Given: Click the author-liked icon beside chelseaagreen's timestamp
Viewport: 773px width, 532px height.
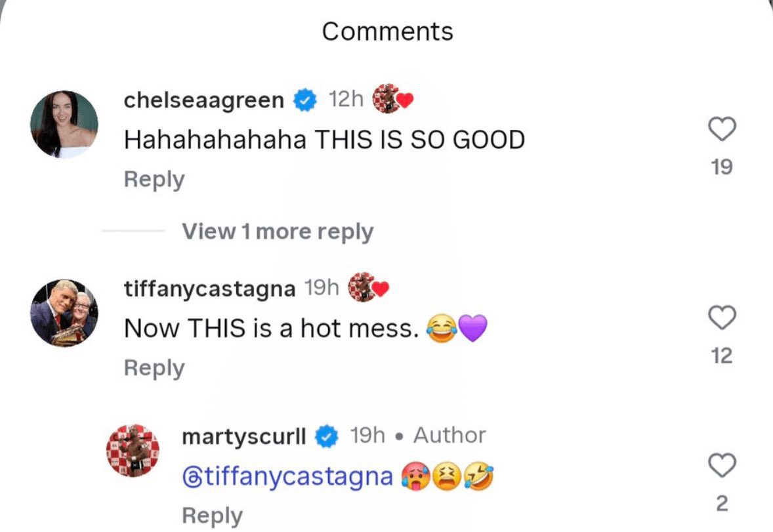Looking at the screenshot, I should point(392,100).
